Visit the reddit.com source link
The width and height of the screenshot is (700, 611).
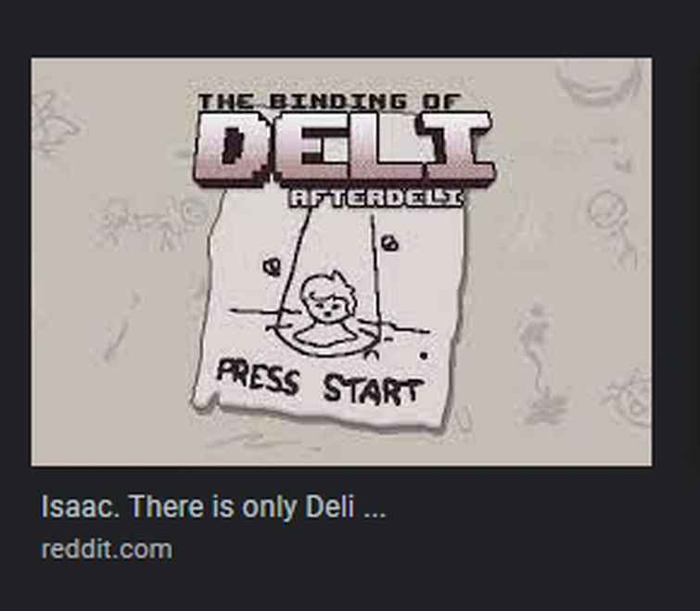(x=107, y=549)
